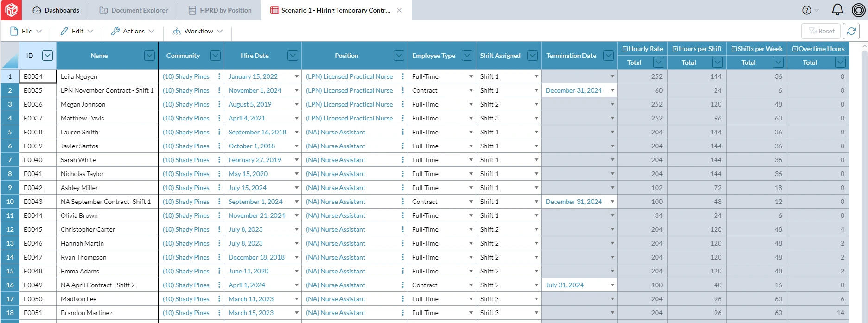This screenshot has width=868, height=323.
Task: Open Hire Date dropdown for Leila Nguyen
Action: click(297, 76)
